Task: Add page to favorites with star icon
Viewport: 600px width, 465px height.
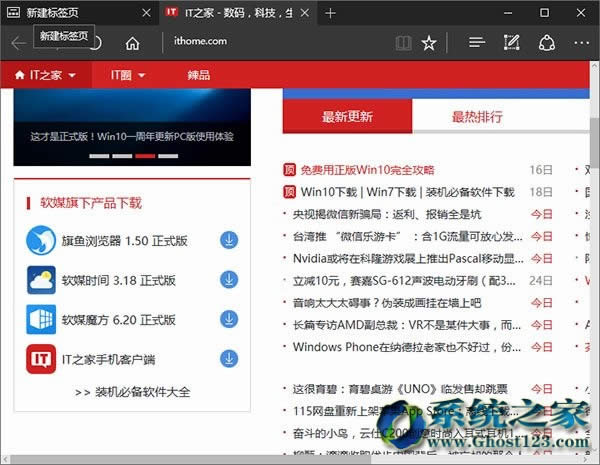Action: (429, 43)
